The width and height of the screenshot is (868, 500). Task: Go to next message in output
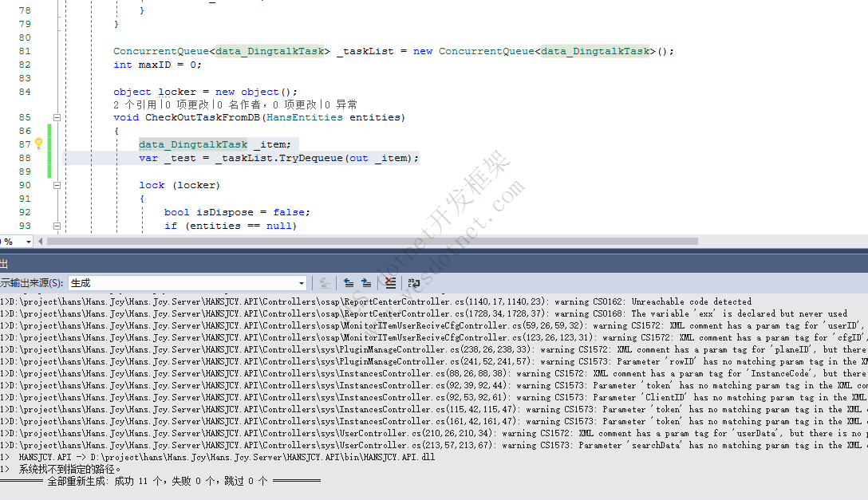[366, 282]
